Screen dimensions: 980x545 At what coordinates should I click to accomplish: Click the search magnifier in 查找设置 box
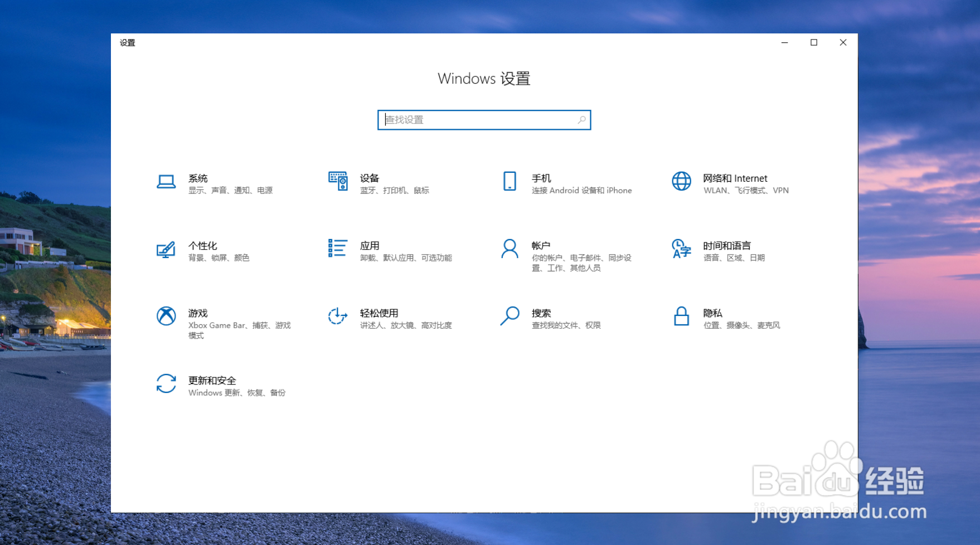(x=581, y=120)
